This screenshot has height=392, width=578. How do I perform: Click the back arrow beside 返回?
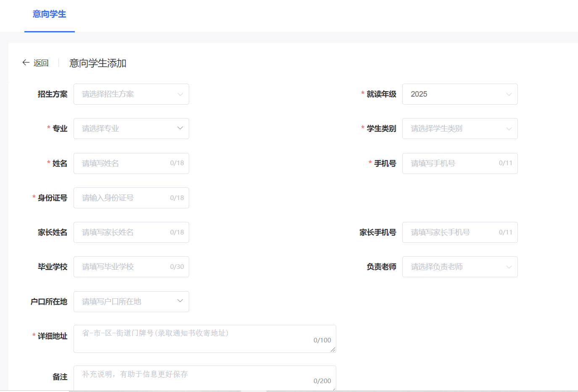(x=26, y=62)
